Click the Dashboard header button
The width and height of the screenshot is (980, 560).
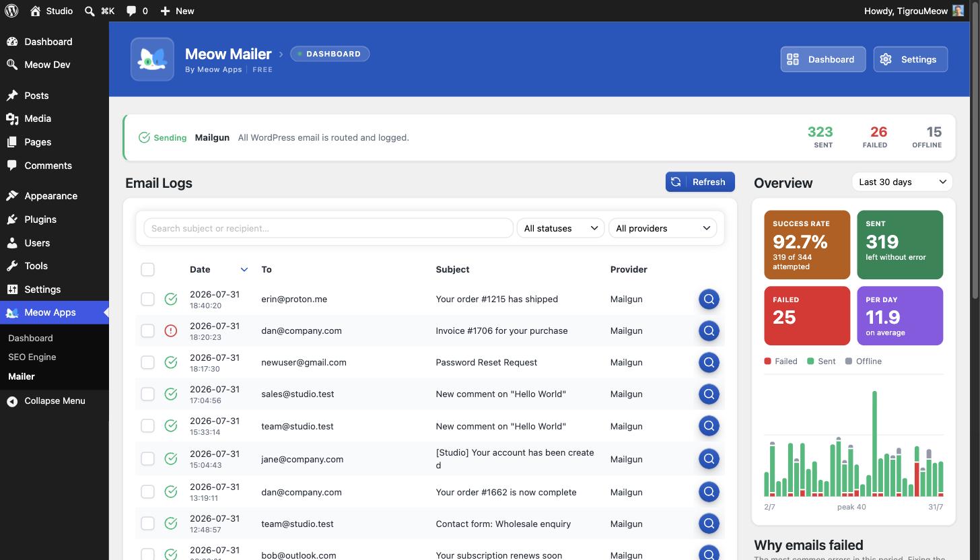(x=823, y=59)
